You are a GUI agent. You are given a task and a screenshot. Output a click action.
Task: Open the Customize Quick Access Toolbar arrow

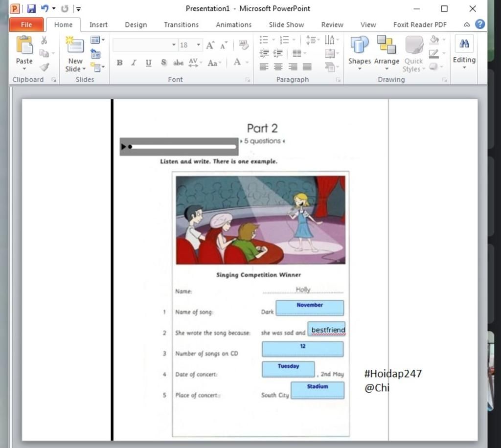(x=78, y=9)
